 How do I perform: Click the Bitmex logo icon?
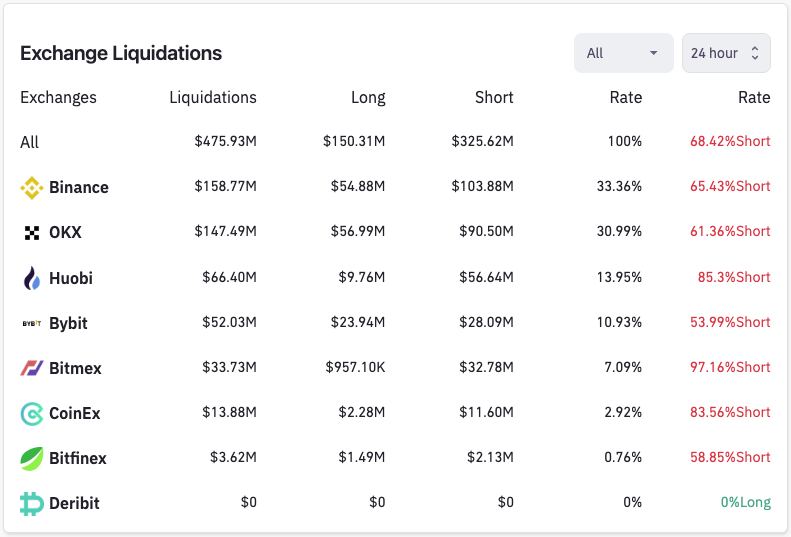pos(32,368)
